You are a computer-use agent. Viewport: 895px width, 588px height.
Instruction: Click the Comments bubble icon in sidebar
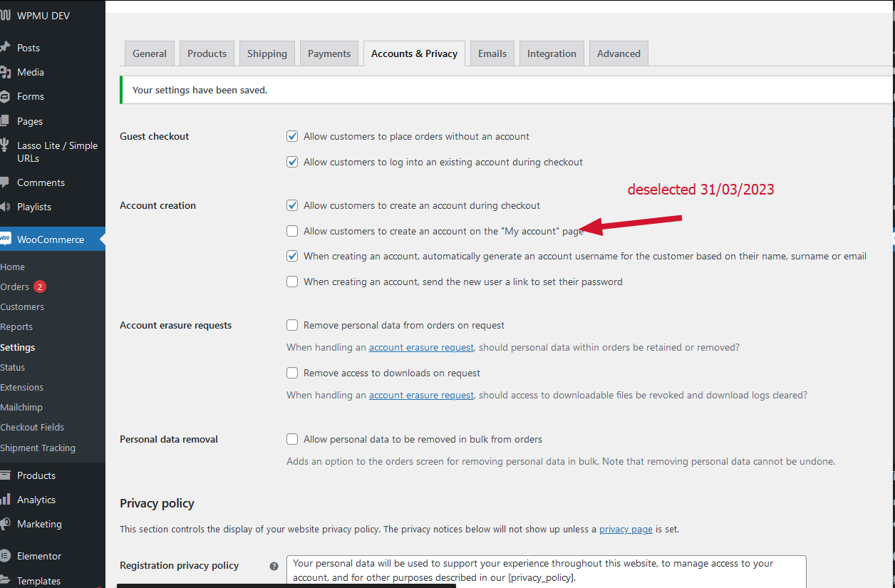click(6, 182)
